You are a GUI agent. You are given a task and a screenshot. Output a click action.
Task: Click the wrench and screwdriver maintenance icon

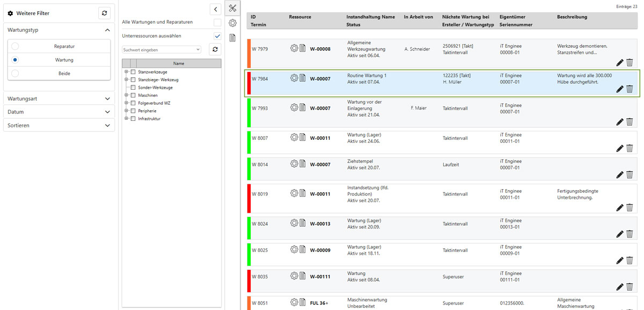[x=232, y=8]
